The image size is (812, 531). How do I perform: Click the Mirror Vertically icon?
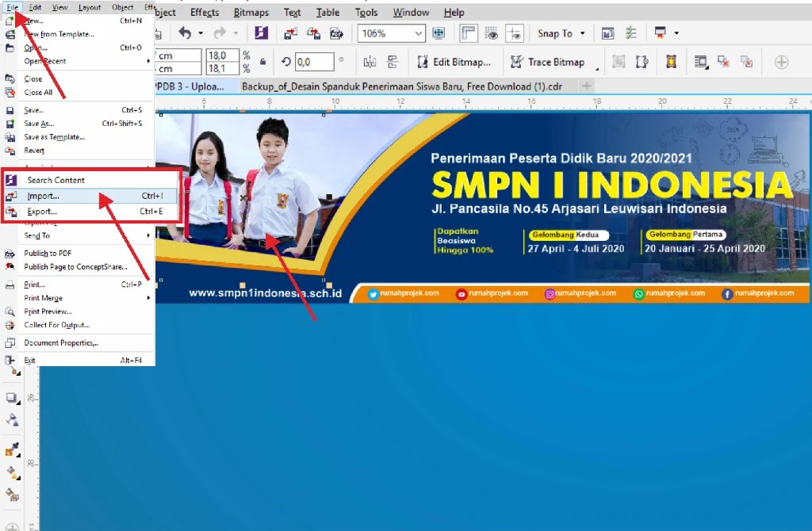393,62
